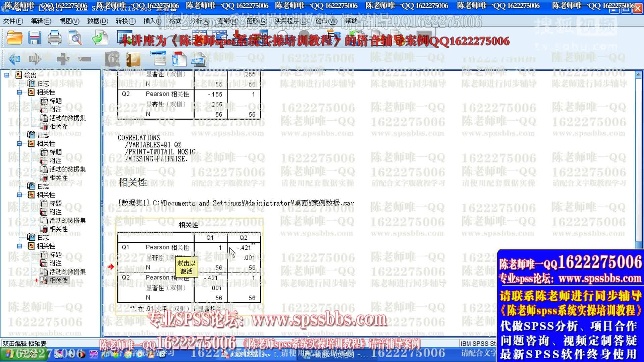Open the 数据(D) menu

point(97,21)
